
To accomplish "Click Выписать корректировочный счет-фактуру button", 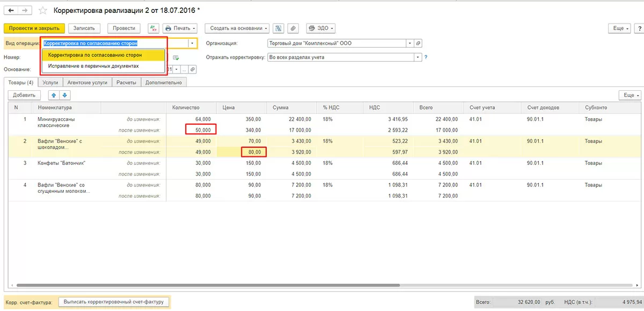I will point(114,302).
